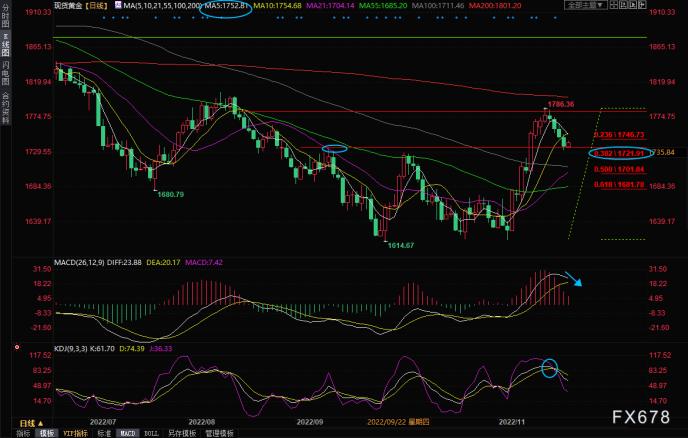Click the 0.382 \ 1721.91 Fibonacci level

click(x=619, y=154)
